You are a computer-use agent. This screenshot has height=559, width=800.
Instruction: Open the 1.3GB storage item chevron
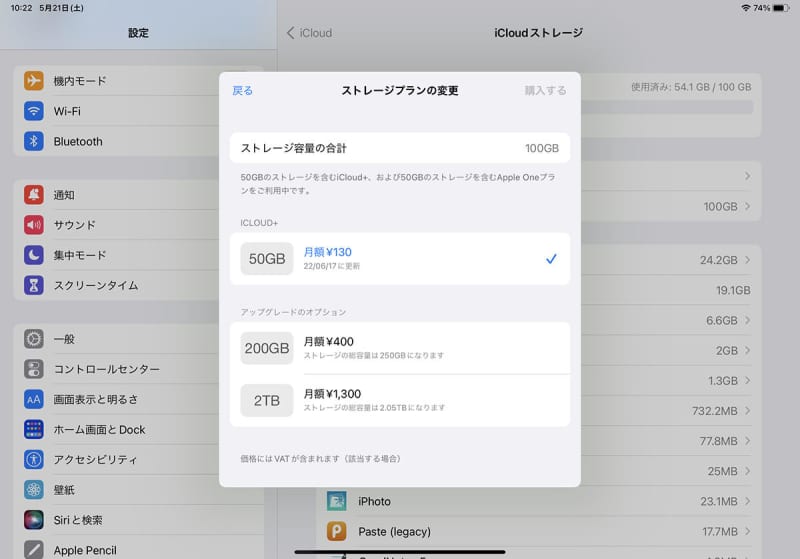click(x=747, y=380)
